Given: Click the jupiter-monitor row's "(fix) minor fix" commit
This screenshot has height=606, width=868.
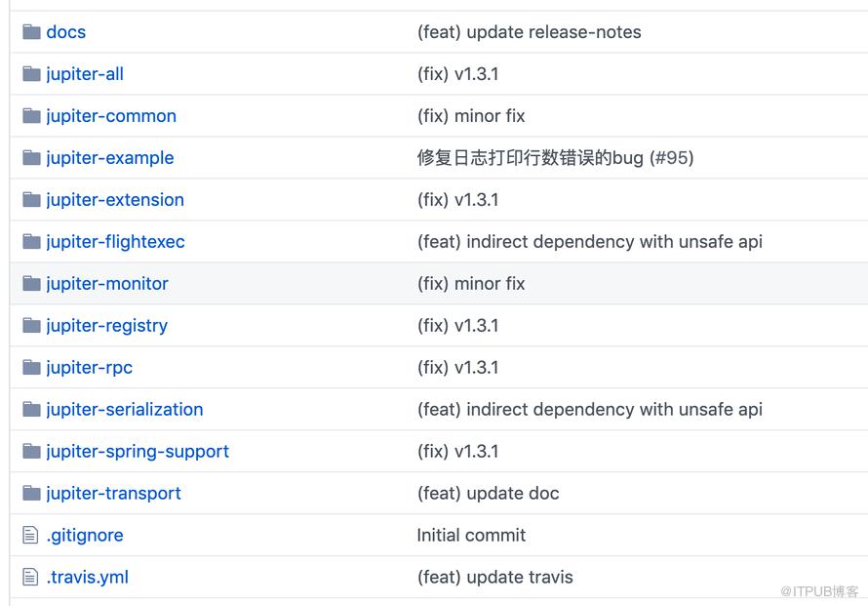Looking at the screenshot, I should pyautogui.click(x=471, y=284).
